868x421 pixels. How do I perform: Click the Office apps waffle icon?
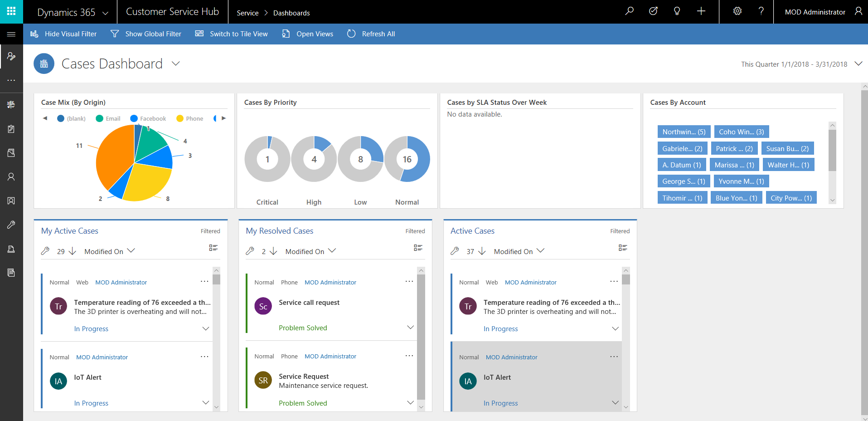pyautogui.click(x=11, y=11)
